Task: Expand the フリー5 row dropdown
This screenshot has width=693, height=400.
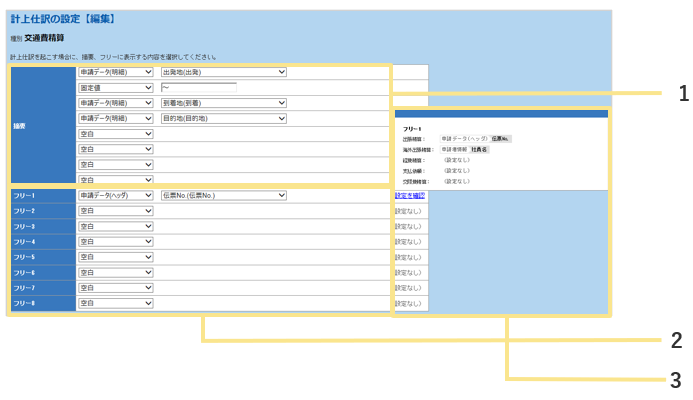Action: click(115, 257)
